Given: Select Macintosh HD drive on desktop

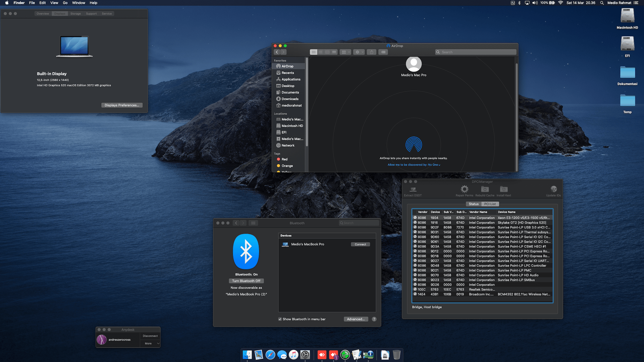Looking at the screenshot, I should pos(627,19).
